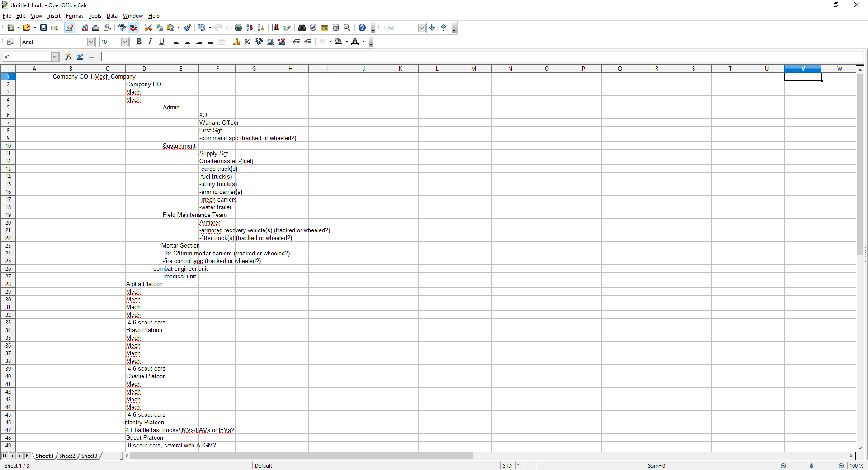Open the Function Wizard
Image resolution: width=868 pixels, height=470 pixels.
tap(69, 56)
